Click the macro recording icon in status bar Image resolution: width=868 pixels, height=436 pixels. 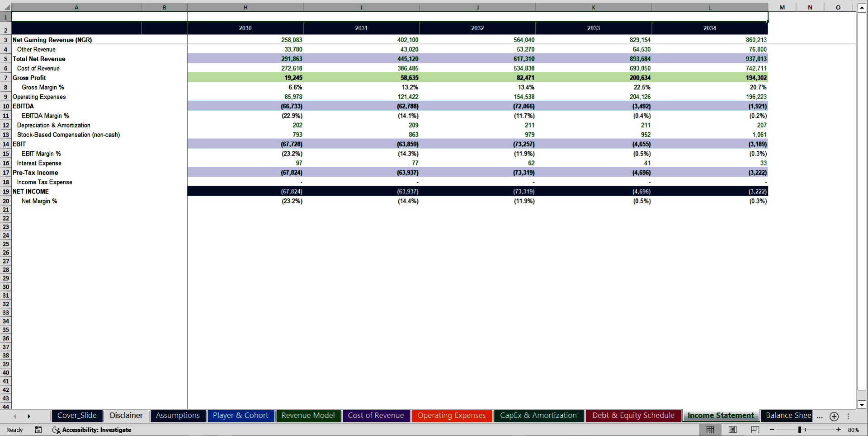[38, 430]
